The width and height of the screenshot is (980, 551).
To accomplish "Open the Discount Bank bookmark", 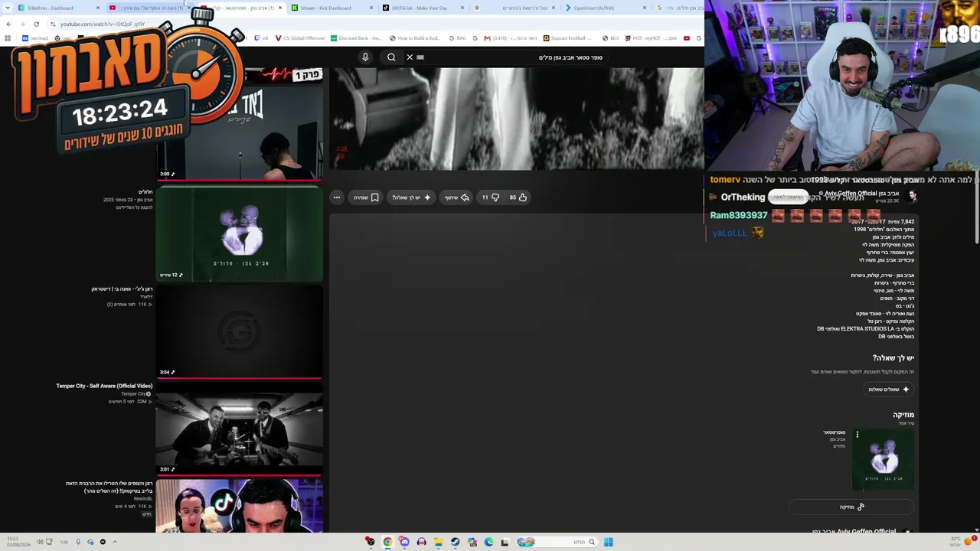I will click(356, 38).
